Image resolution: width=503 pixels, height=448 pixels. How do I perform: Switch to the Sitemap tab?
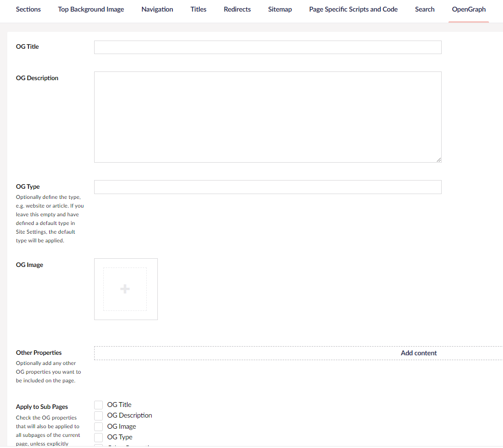coord(280,9)
